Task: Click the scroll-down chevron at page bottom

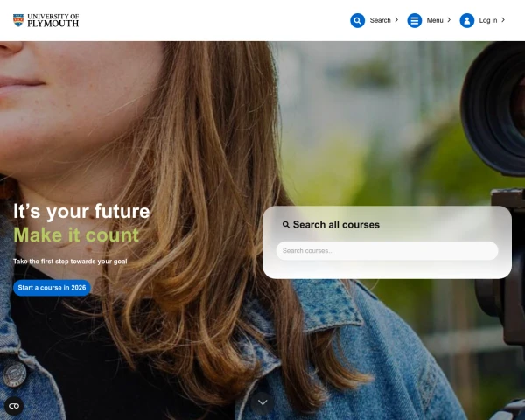Action: (x=262, y=402)
